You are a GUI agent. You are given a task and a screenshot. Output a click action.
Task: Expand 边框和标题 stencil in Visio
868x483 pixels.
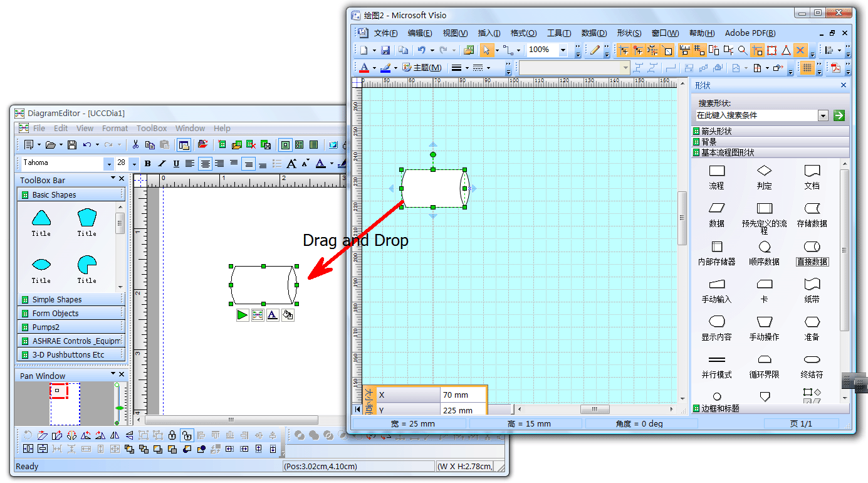(x=770, y=408)
